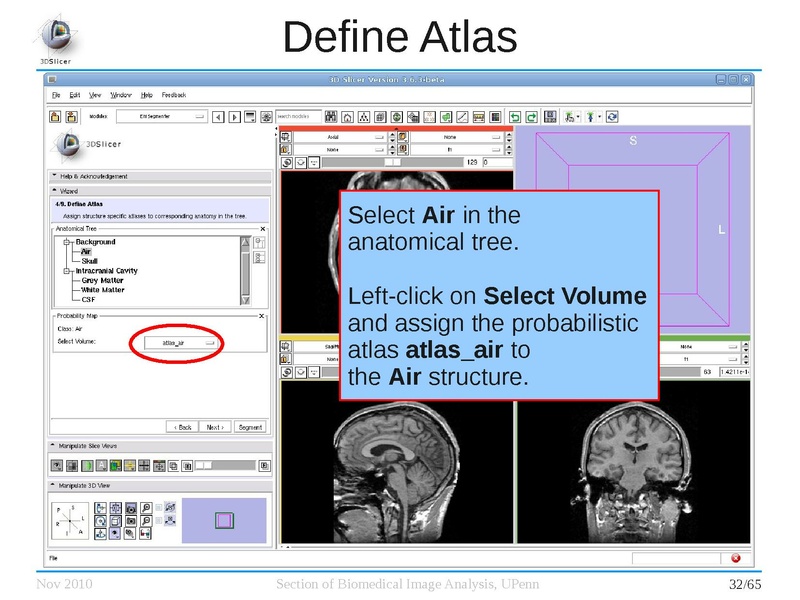
Task: Click the Next button in the wizard
Action: click(213, 426)
